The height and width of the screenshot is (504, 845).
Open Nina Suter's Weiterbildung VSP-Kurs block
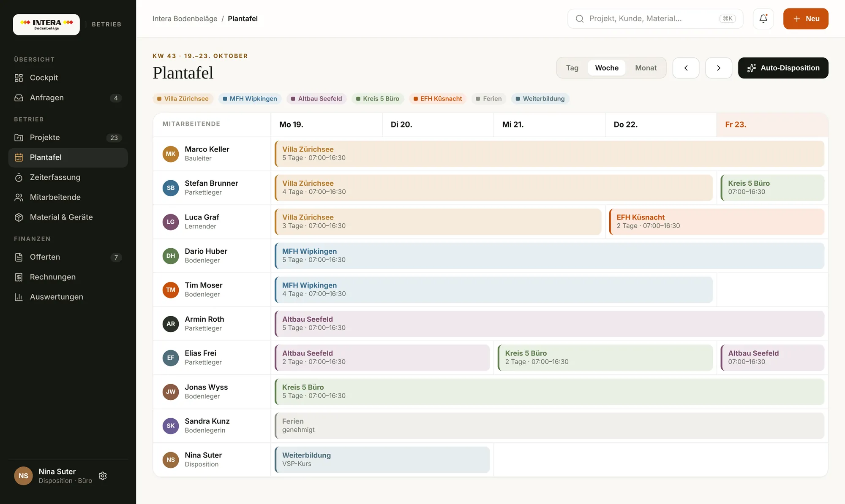coord(382,460)
